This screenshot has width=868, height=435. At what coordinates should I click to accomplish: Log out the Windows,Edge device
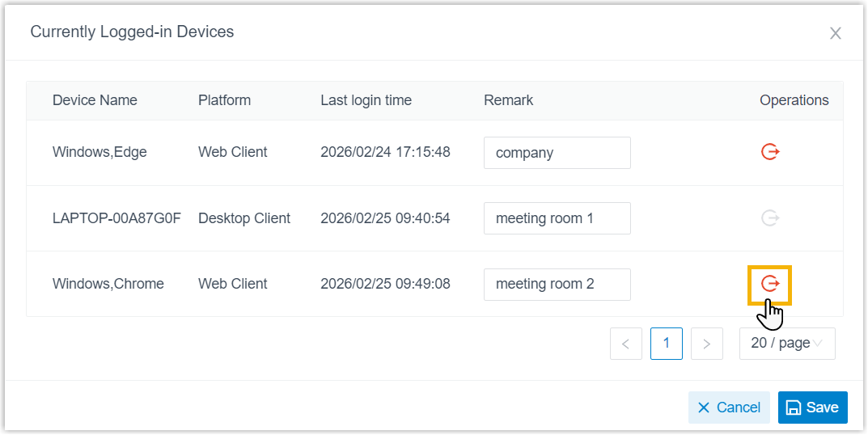(770, 152)
